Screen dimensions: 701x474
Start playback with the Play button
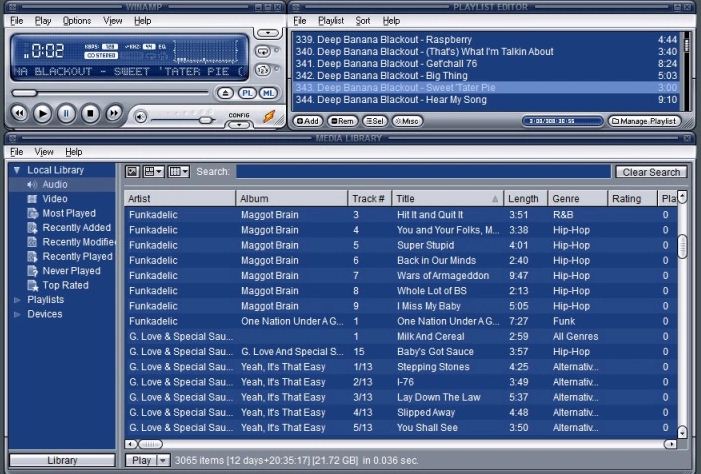pyautogui.click(x=42, y=113)
